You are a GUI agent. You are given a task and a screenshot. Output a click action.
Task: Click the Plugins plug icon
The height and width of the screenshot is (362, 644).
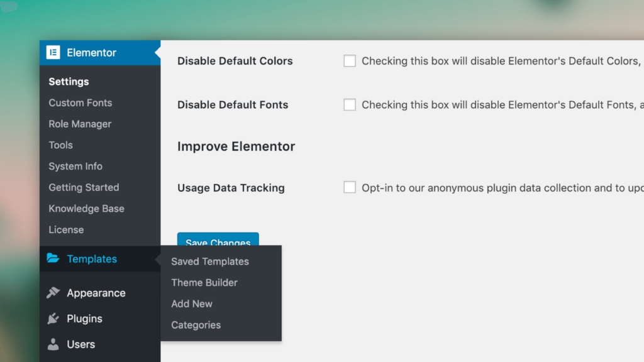[53, 319]
